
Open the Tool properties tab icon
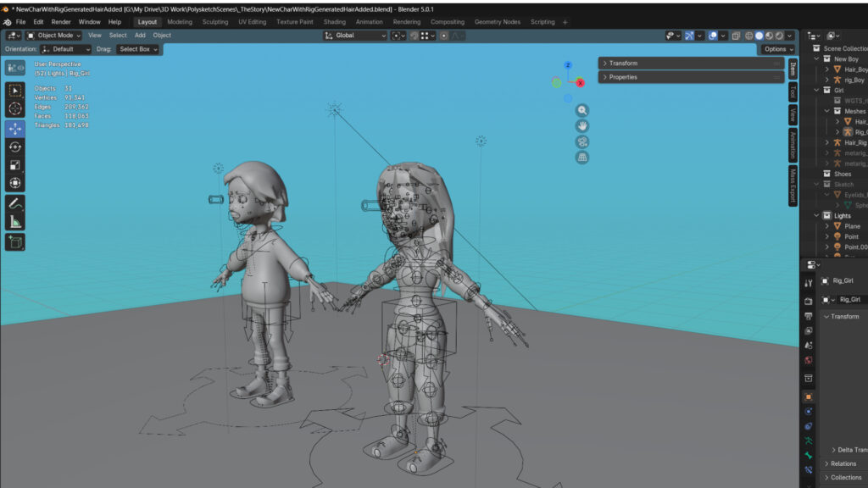[x=809, y=282]
